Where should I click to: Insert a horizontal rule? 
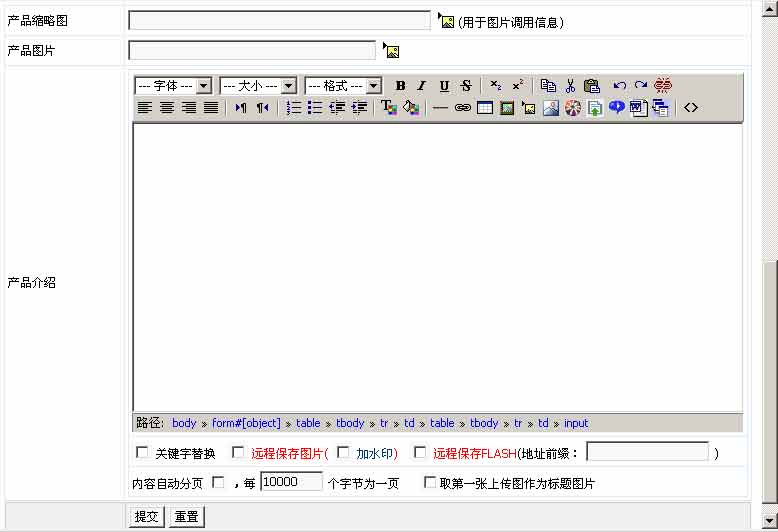440,108
